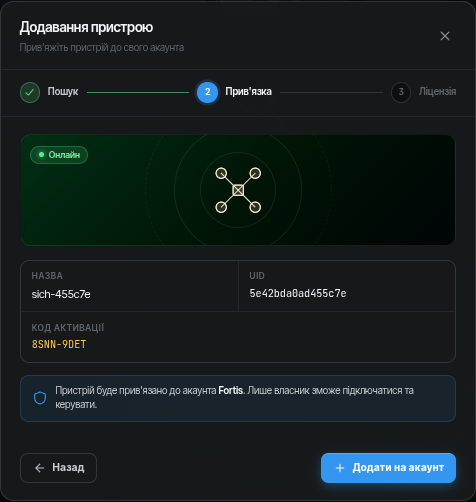Click the Fortis account name

(x=230, y=390)
